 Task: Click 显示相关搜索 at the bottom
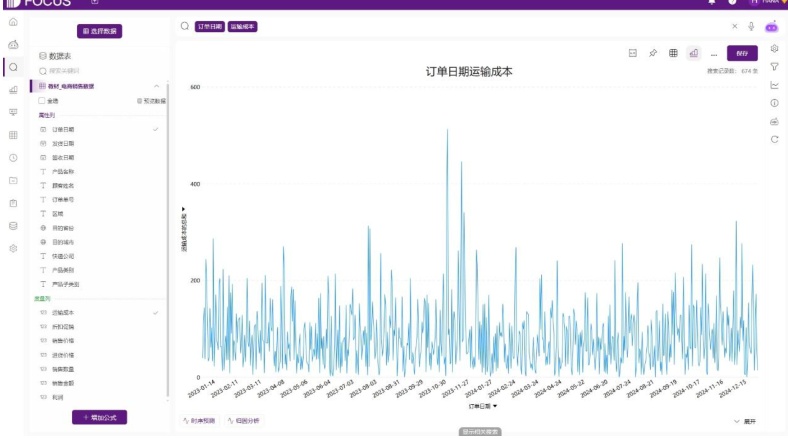[480, 431]
